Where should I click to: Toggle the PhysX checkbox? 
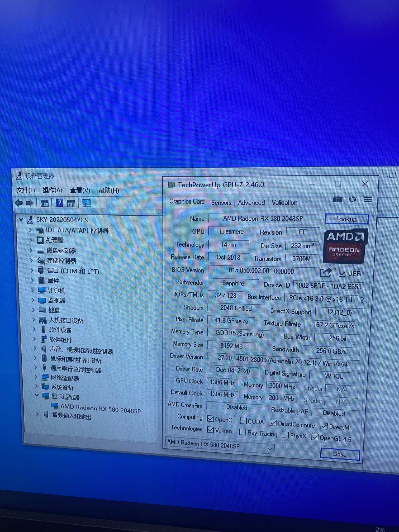click(x=285, y=435)
